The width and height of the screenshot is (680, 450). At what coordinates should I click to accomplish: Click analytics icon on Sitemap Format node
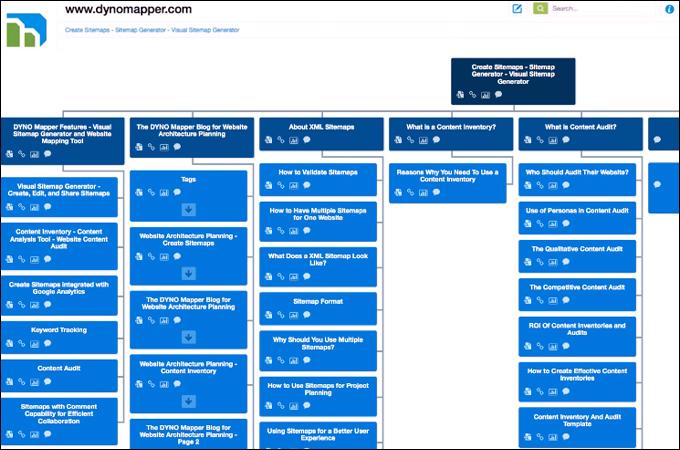294,315
